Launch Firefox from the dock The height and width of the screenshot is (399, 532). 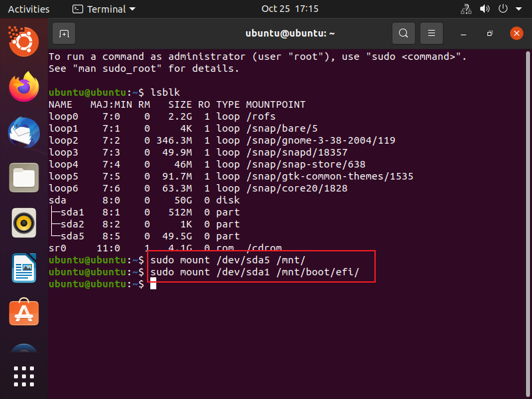point(24,86)
